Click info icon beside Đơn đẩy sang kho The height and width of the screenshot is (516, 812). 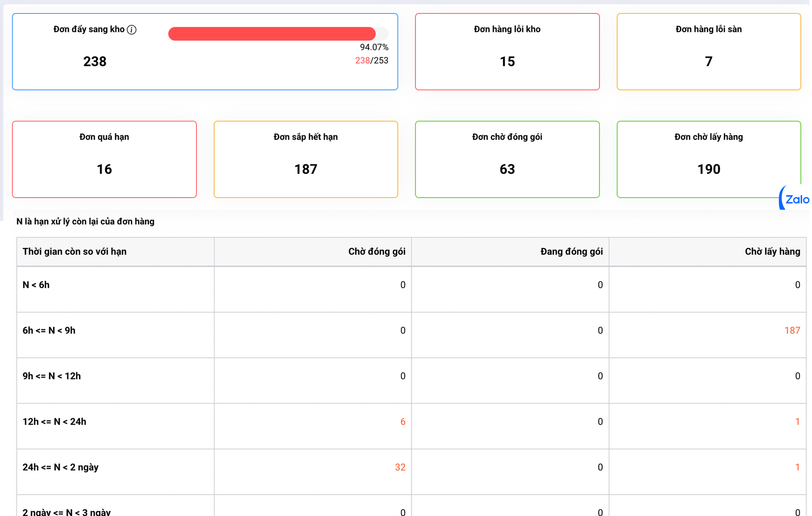coord(132,30)
